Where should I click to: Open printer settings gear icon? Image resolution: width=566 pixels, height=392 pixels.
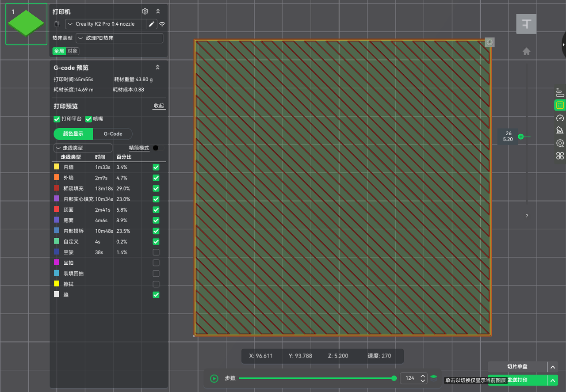coord(145,11)
